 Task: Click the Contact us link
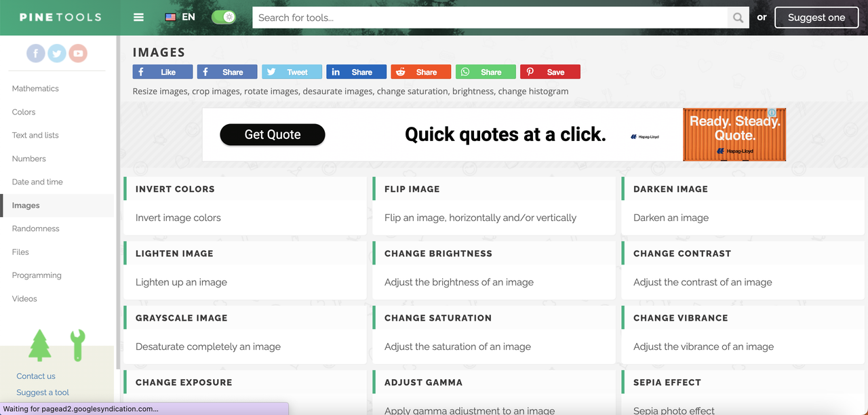click(x=36, y=376)
